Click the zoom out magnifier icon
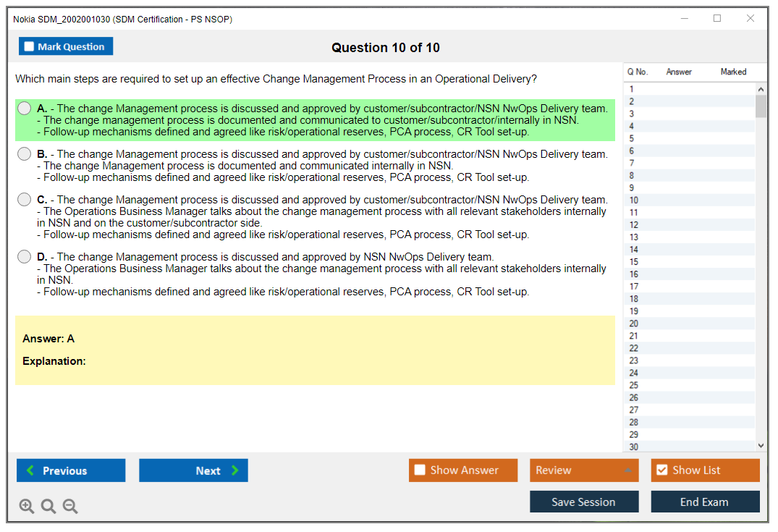Image resolution: width=778 pixels, height=532 pixels. [x=70, y=507]
